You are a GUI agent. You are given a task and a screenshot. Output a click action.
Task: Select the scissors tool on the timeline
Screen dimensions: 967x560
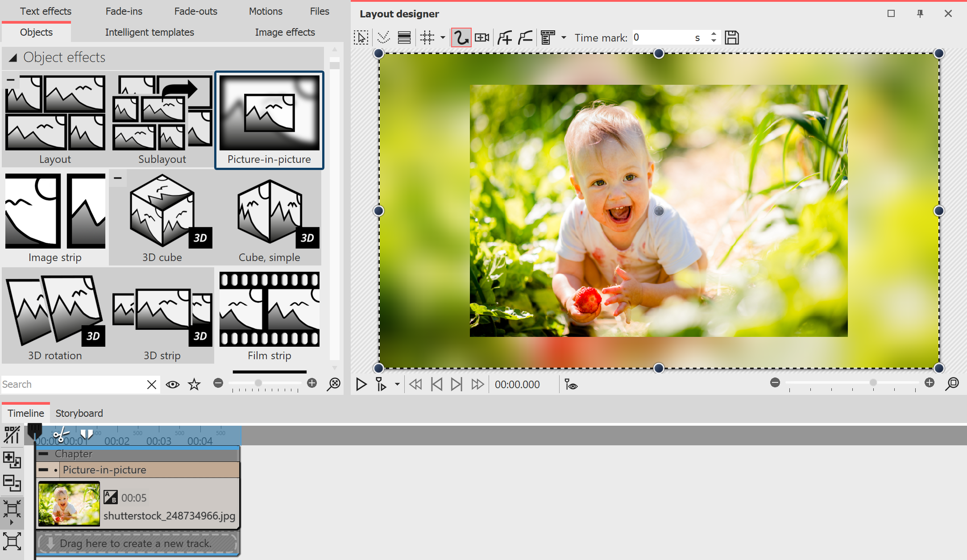pyautogui.click(x=61, y=434)
